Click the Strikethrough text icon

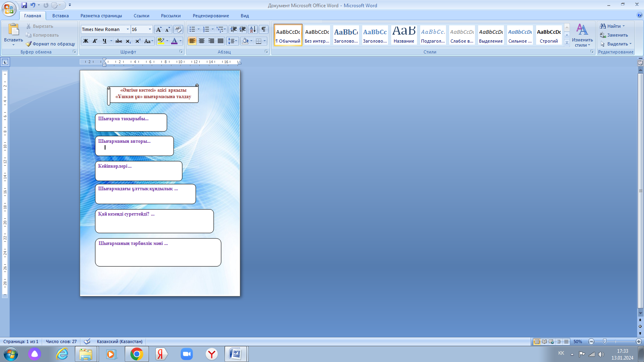pyautogui.click(x=119, y=41)
